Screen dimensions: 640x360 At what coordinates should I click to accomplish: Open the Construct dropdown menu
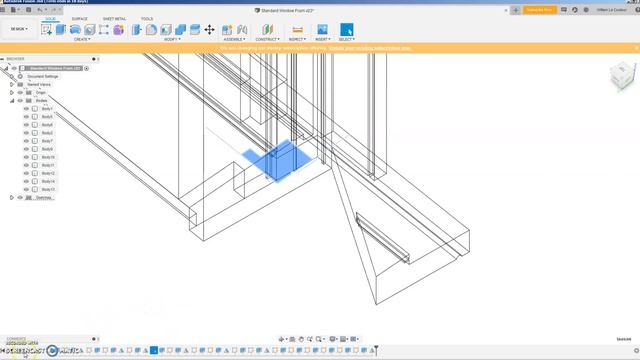[x=267, y=39]
